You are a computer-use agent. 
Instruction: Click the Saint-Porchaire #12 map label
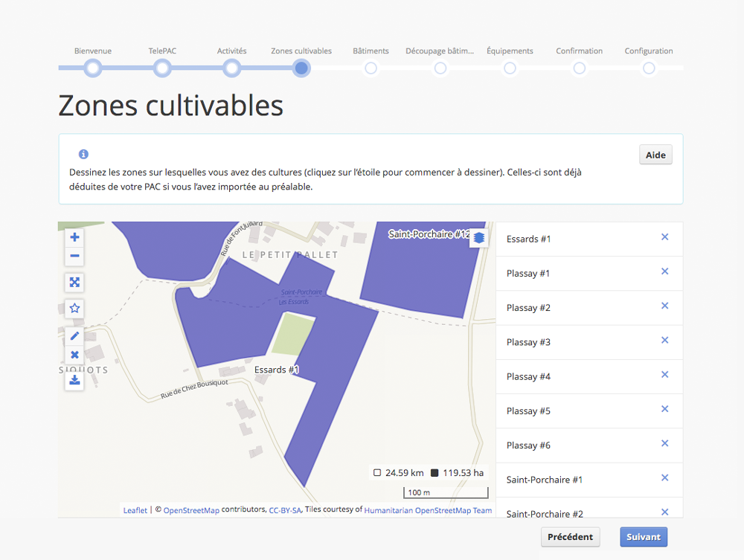coord(429,234)
